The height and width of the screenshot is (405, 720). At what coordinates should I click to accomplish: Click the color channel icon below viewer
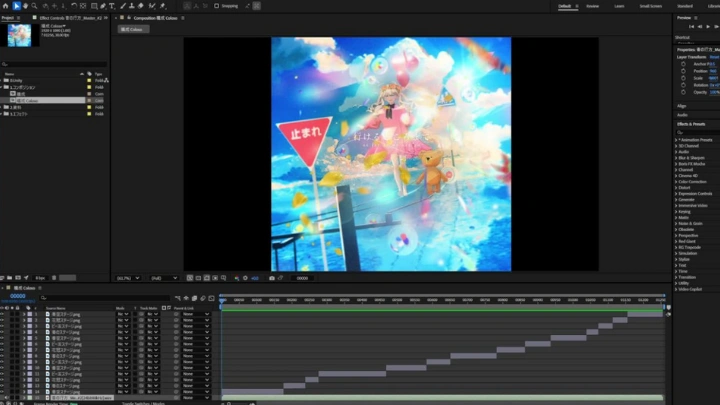(237, 278)
